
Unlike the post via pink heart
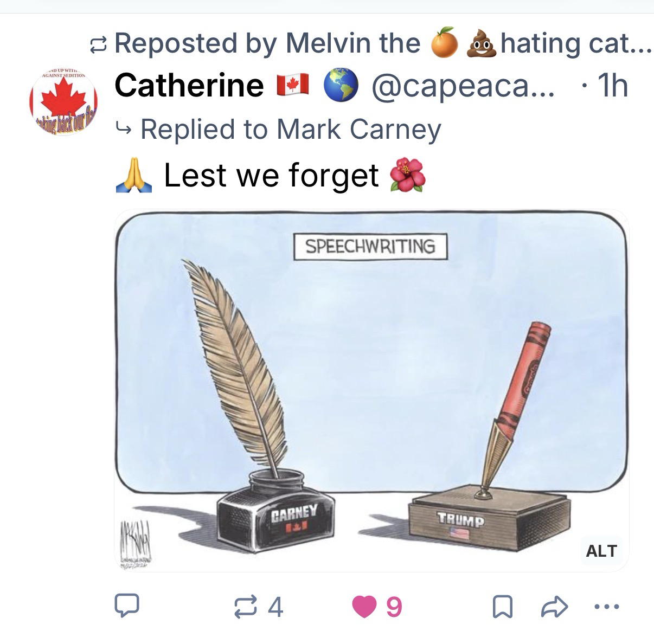pyautogui.click(x=364, y=607)
